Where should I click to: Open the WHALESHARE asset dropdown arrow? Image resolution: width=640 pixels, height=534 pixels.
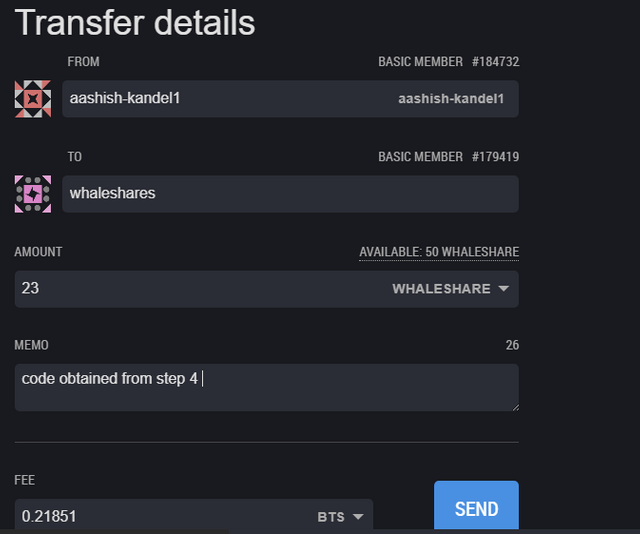(504, 289)
